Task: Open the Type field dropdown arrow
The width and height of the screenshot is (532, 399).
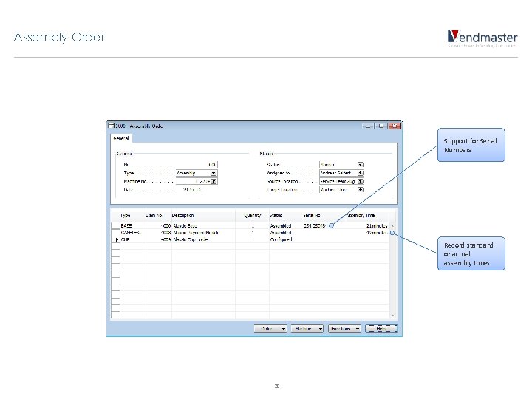Action: [x=214, y=173]
